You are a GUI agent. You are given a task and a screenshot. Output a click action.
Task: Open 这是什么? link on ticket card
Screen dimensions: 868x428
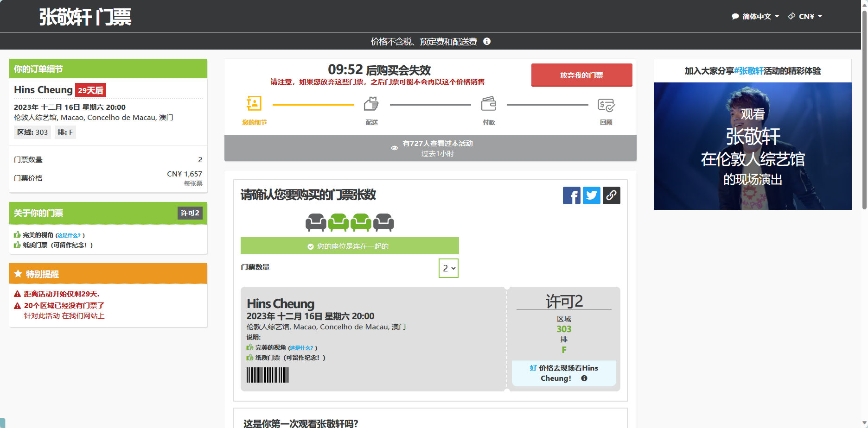point(302,348)
